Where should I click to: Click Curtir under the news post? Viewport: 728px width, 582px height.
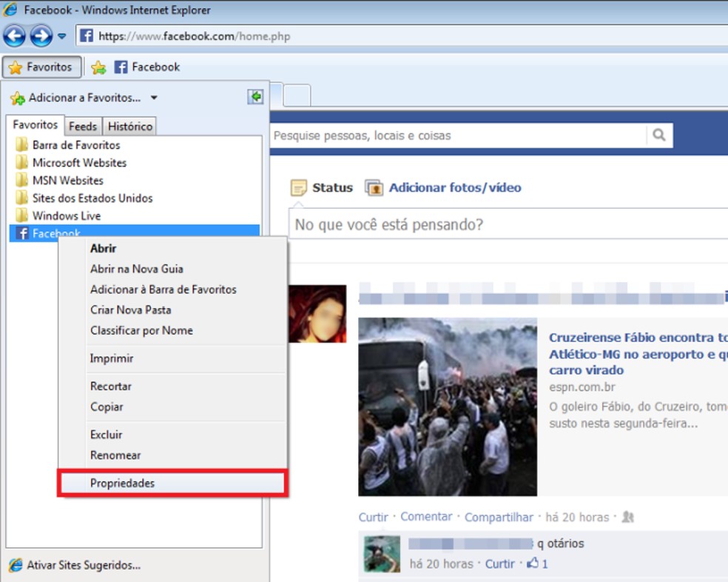[374, 517]
